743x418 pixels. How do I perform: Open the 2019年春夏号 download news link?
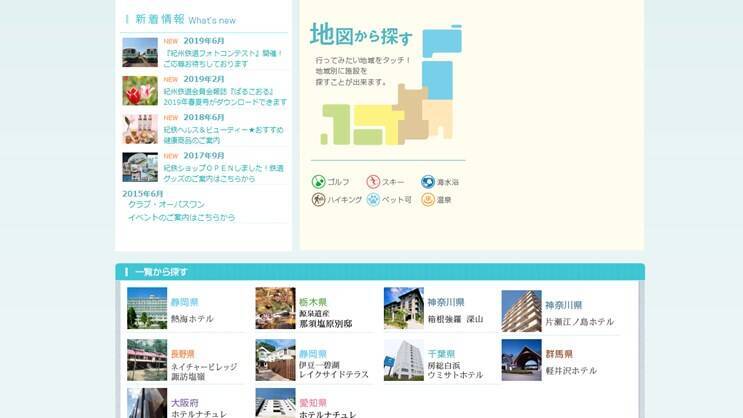click(225, 97)
